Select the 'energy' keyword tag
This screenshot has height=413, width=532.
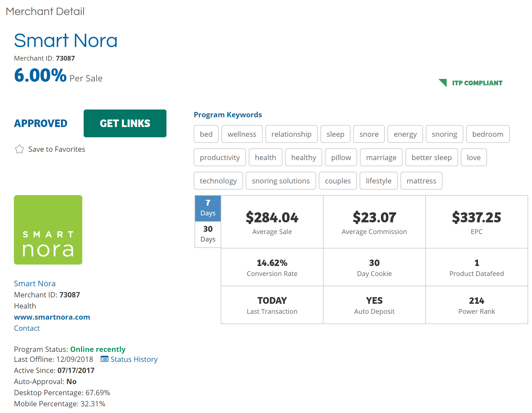[x=405, y=134]
